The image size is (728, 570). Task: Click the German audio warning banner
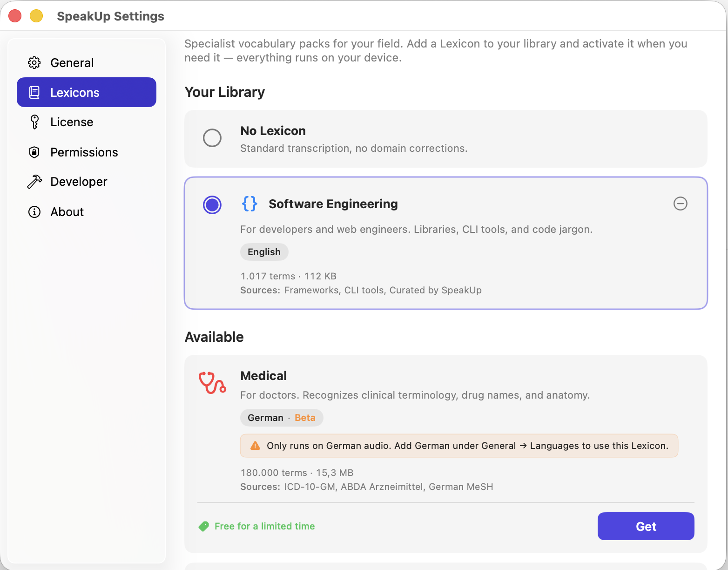point(459,446)
